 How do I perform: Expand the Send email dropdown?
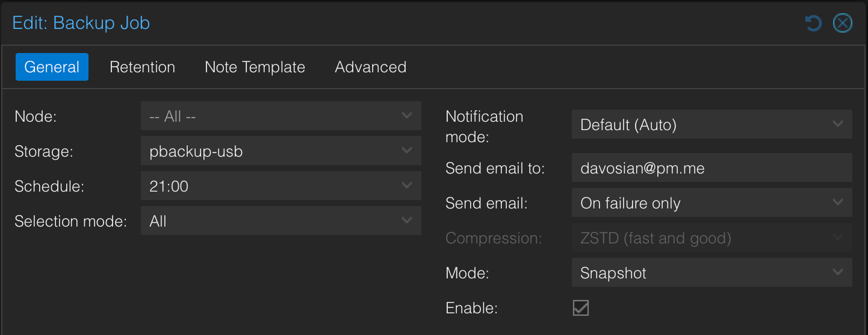712,203
